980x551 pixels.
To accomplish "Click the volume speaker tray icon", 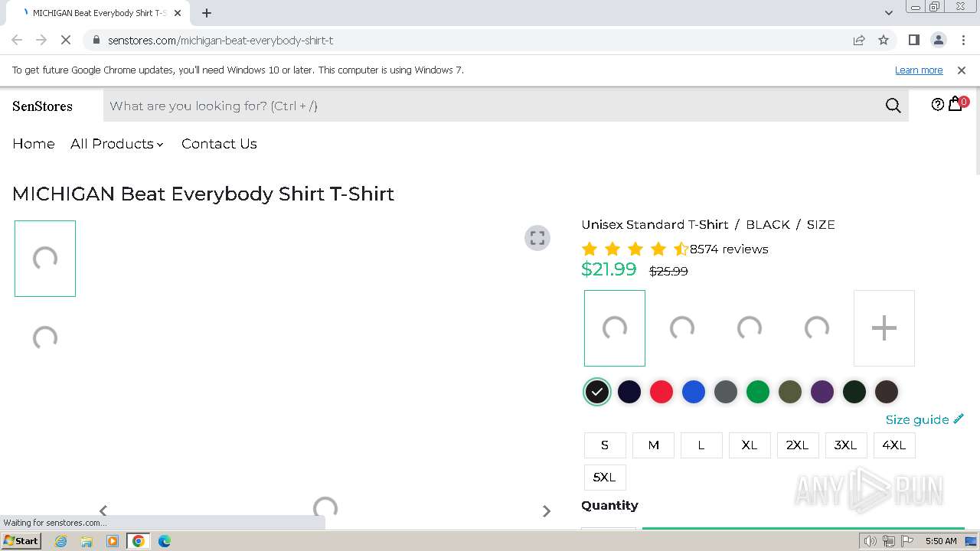I will 871,541.
